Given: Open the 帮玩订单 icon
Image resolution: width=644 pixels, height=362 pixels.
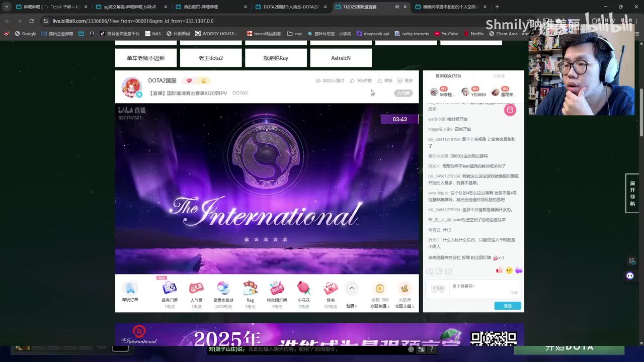Looking at the screenshot, I should (130, 288).
